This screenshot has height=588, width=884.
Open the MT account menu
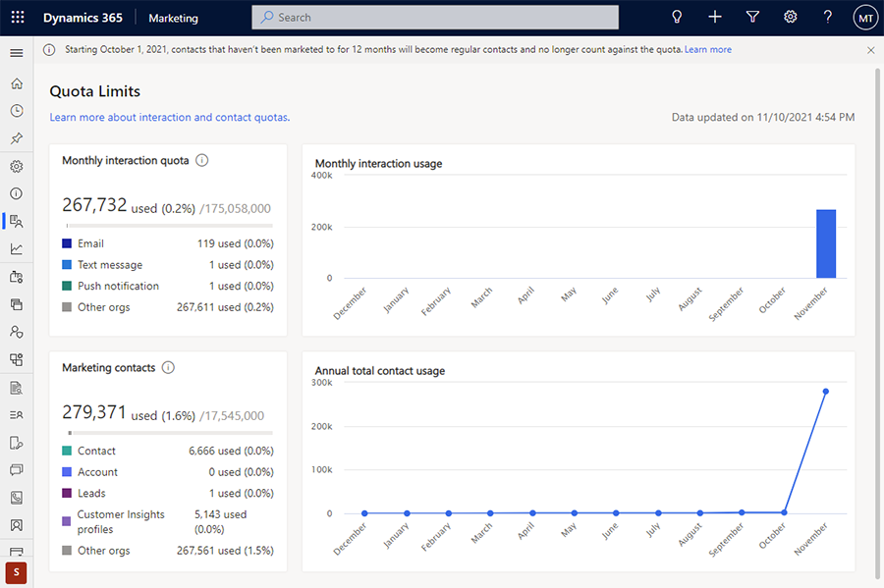point(865,17)
